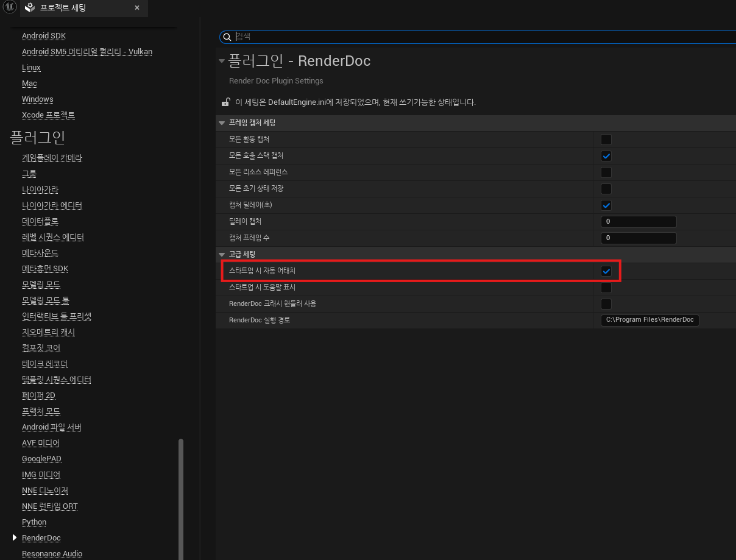
Task: Click the 플러그인 category heading in sidebar
Action: coord(38,138)
